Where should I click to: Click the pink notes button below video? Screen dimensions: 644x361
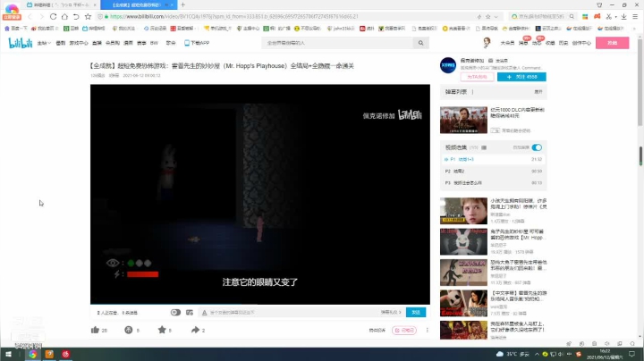coord(404,331)
